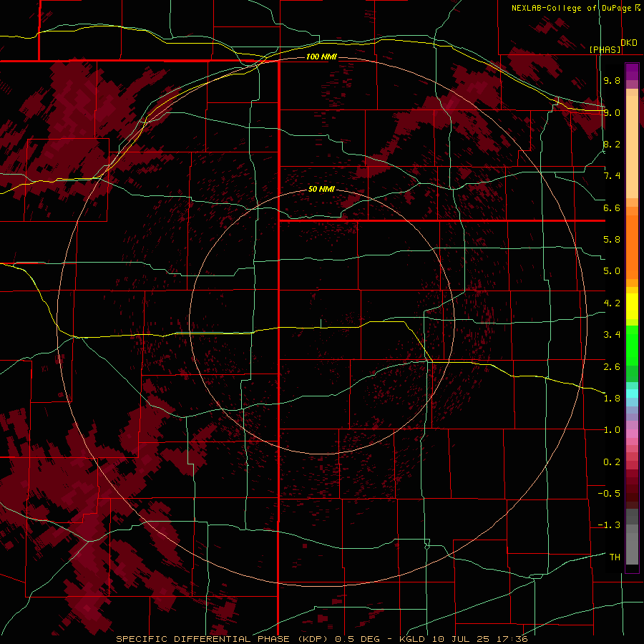Click the 50 NMI range ring label
This screenshot has height=644, width=644.
(x=321, y=189)
